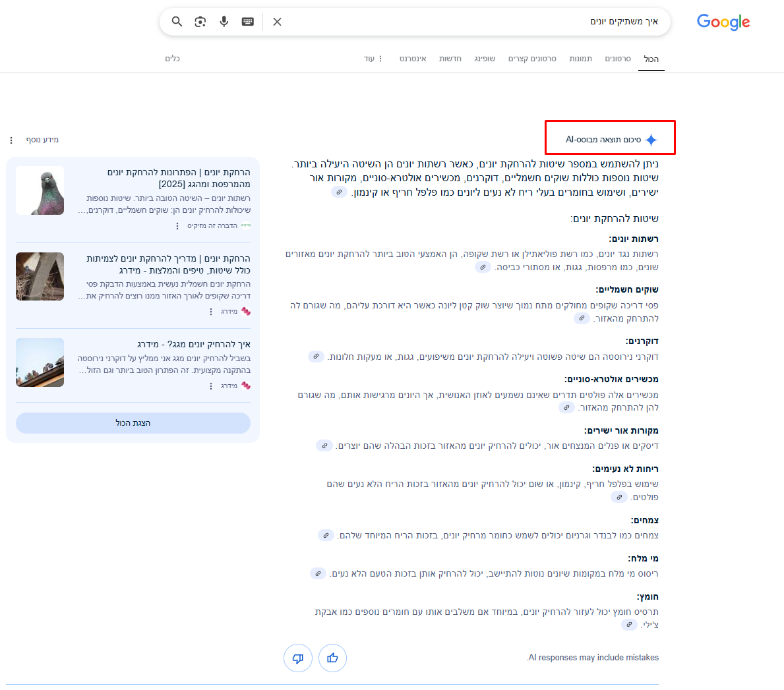Click source link icon under דוקרנים

[315, 357]
